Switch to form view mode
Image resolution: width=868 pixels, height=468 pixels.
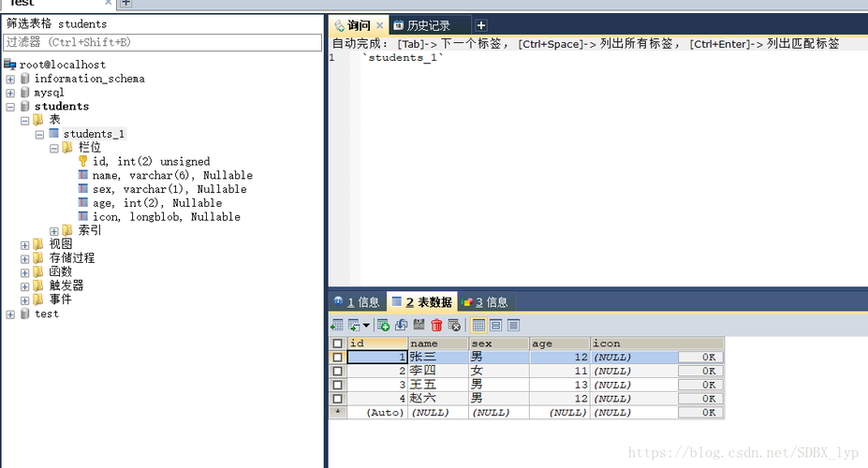[x=496, y=326]
